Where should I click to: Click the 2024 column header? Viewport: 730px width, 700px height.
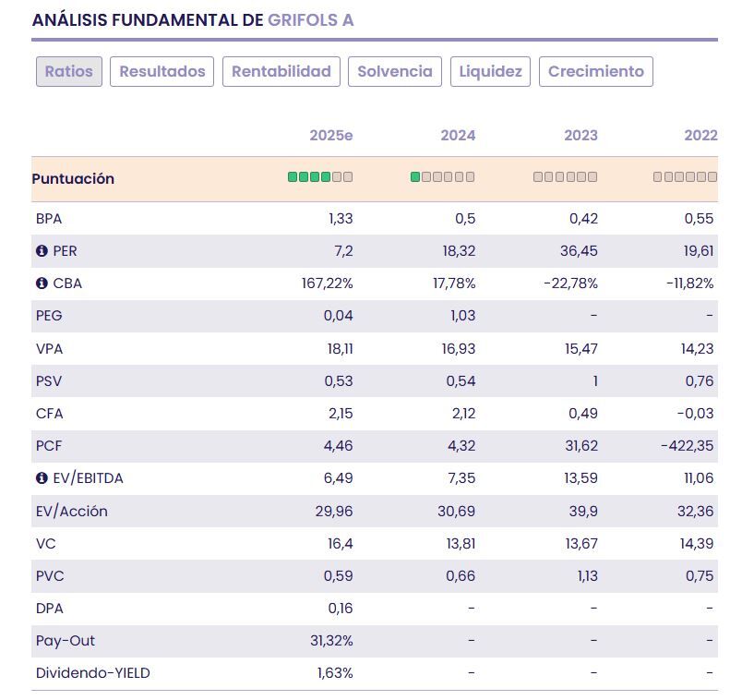click(x=458, y=136)
